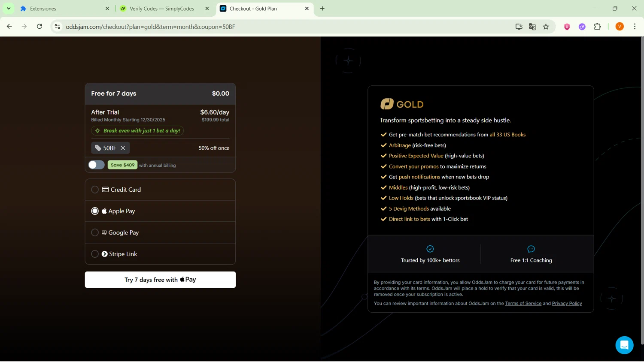
Task: Close the Extensiones tab
Action: [x=107, y=9]
